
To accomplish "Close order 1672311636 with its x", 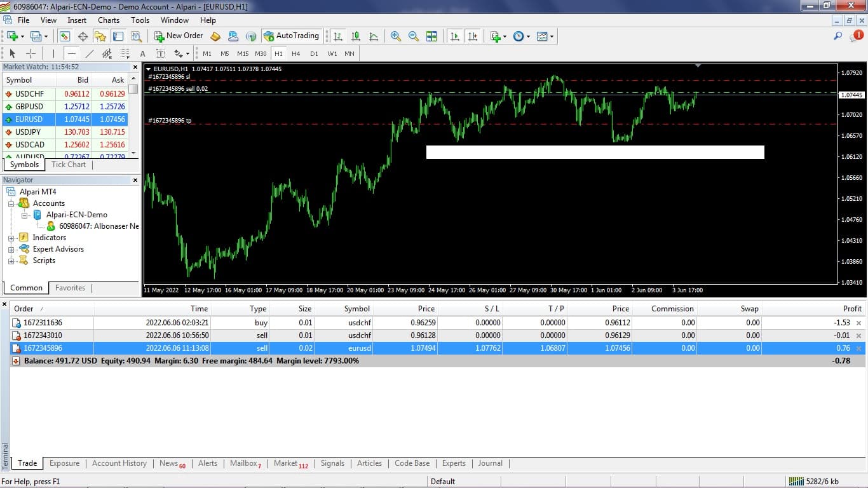I will tap(859, 323).
